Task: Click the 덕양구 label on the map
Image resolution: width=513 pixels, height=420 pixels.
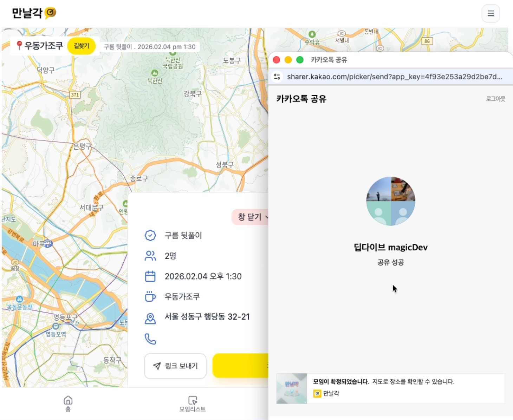Action: point(46,70)
